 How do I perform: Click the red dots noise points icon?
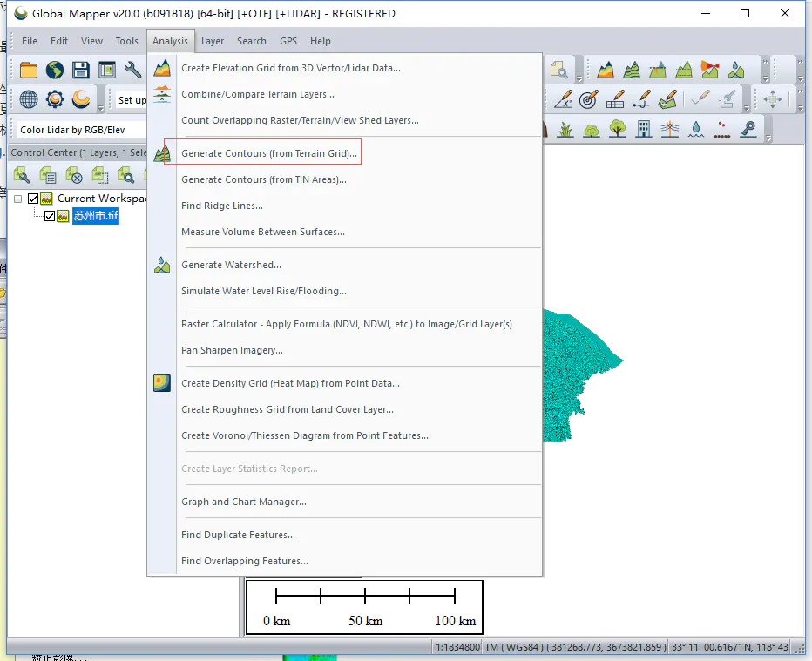(x=722, y=129)
